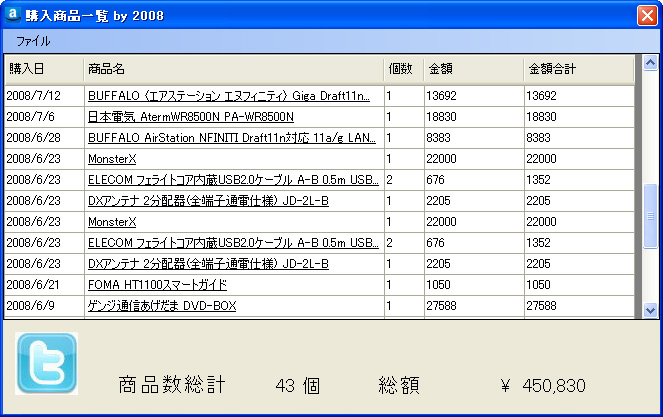
Task: Select the date cell 2008/6/9
Action: [44, 306]
